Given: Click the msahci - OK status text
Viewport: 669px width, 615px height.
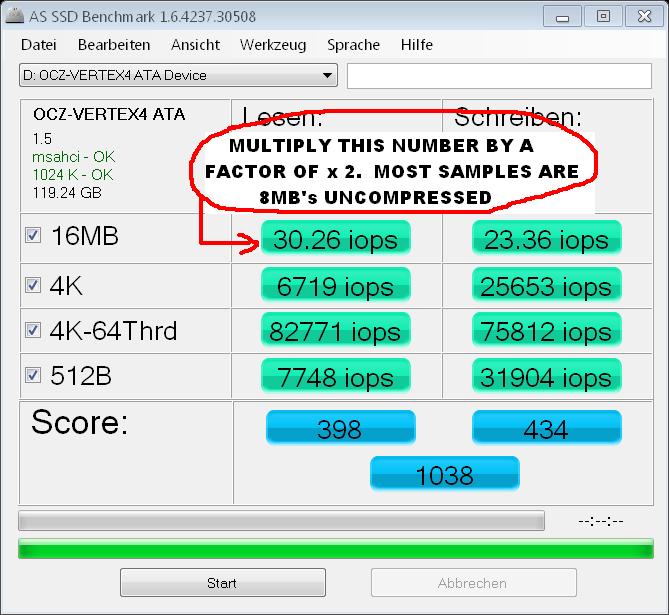Looking at the screenshot, I should click(x=73, y=157).
